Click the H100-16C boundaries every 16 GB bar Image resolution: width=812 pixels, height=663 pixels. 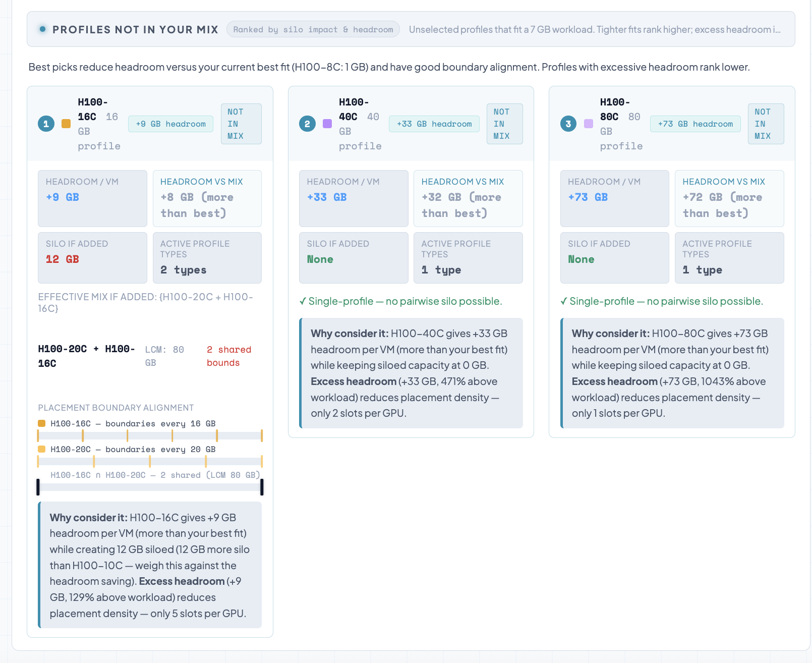150,435
